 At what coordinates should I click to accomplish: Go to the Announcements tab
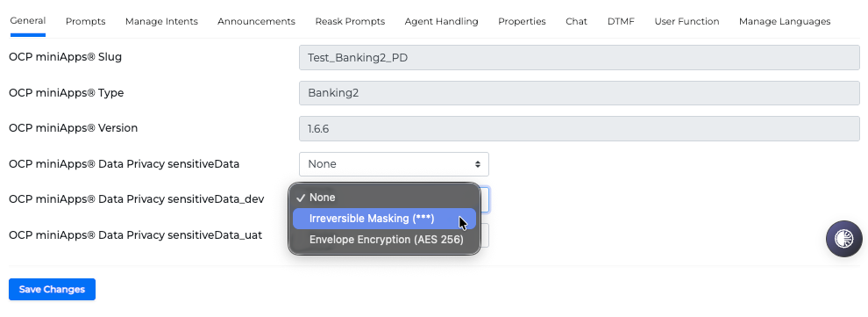coord(256,22)
